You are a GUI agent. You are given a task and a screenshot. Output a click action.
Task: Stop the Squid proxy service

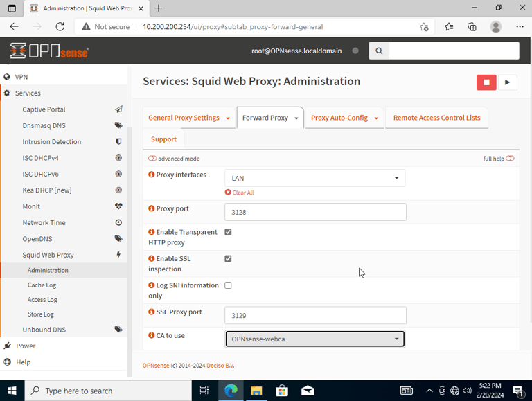(486, 82)
